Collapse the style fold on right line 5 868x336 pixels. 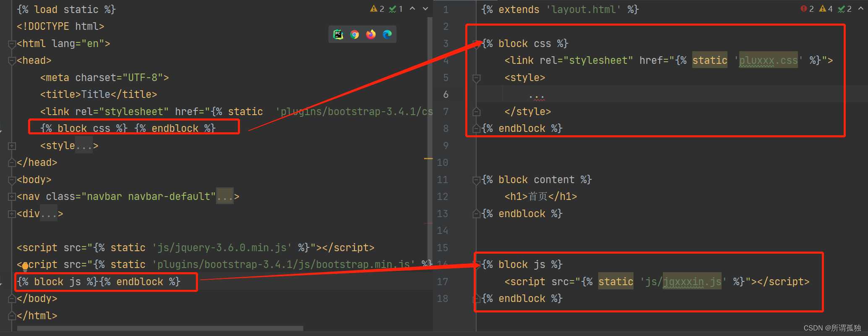pos(476,78)
